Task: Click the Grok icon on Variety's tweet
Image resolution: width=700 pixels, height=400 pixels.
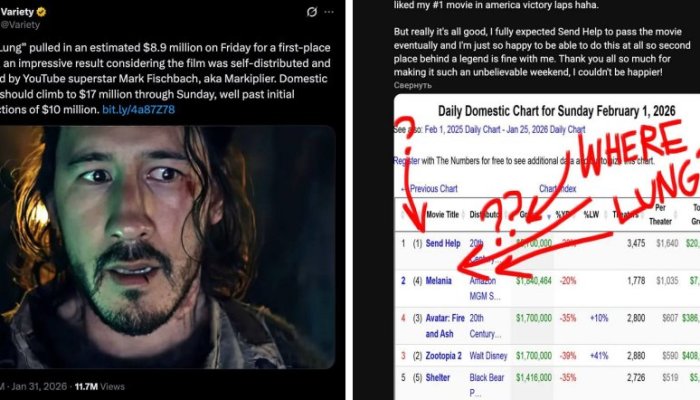Action: tap(312, 12)
